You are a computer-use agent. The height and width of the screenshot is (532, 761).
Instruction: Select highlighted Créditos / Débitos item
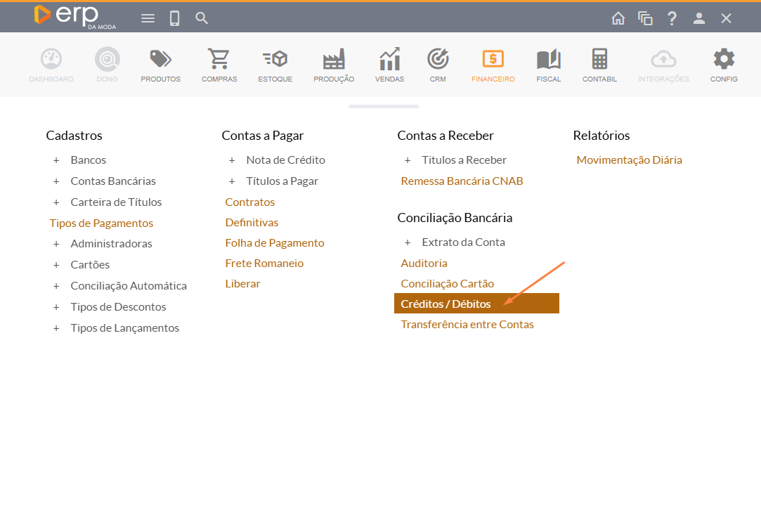click(x=445, y=304)
